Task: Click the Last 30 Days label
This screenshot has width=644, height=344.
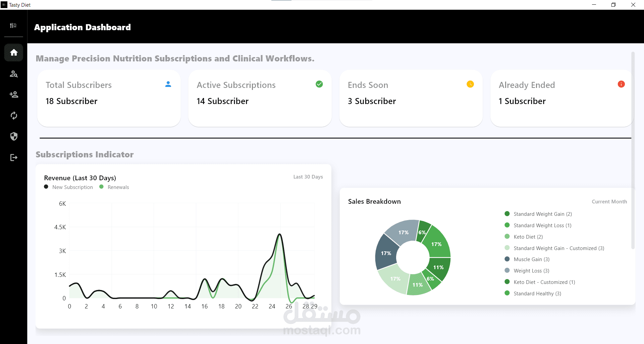Action: [308, 177]
